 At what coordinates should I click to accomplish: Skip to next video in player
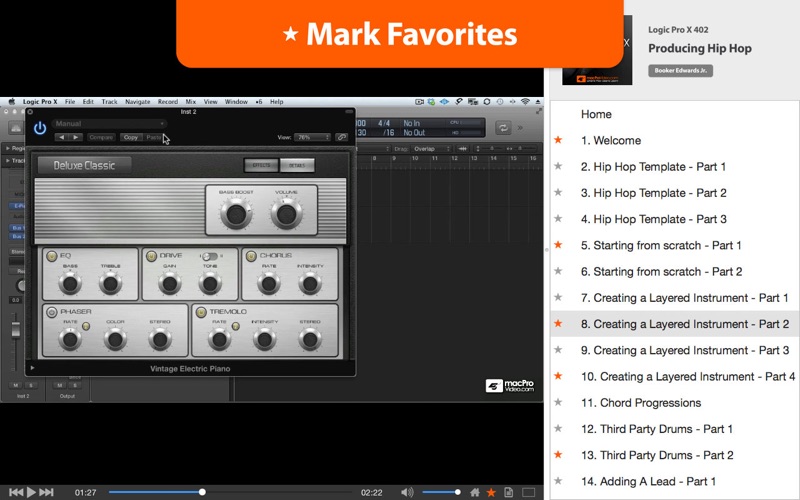(46, 492)
